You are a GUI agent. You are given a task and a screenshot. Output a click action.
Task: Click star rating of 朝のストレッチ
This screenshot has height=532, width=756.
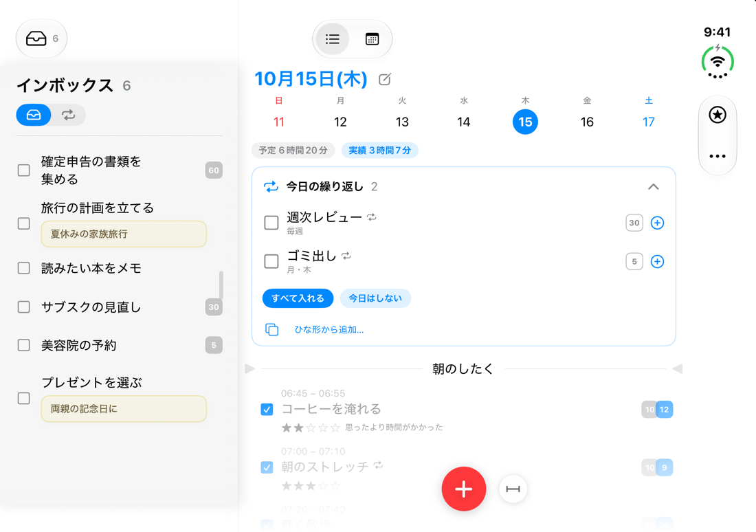[311, 486]
